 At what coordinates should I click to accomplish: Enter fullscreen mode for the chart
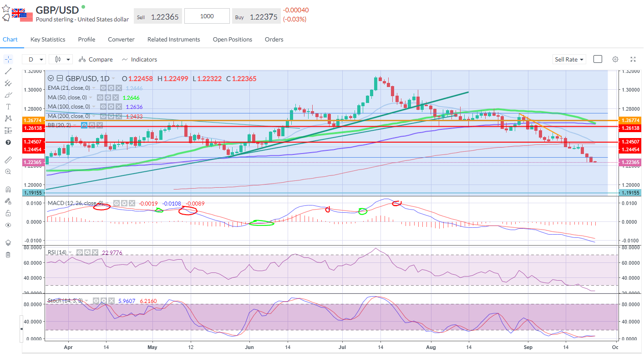coord(633,59)
